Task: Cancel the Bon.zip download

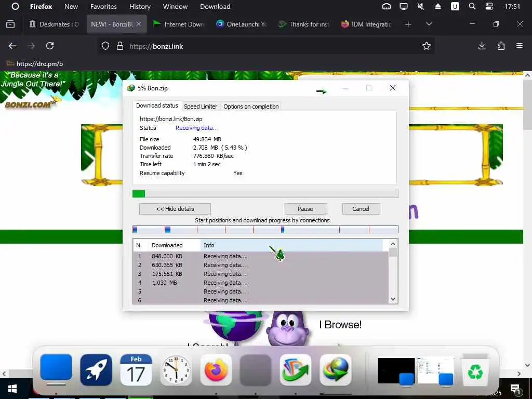Action: [x=361, y=209]
